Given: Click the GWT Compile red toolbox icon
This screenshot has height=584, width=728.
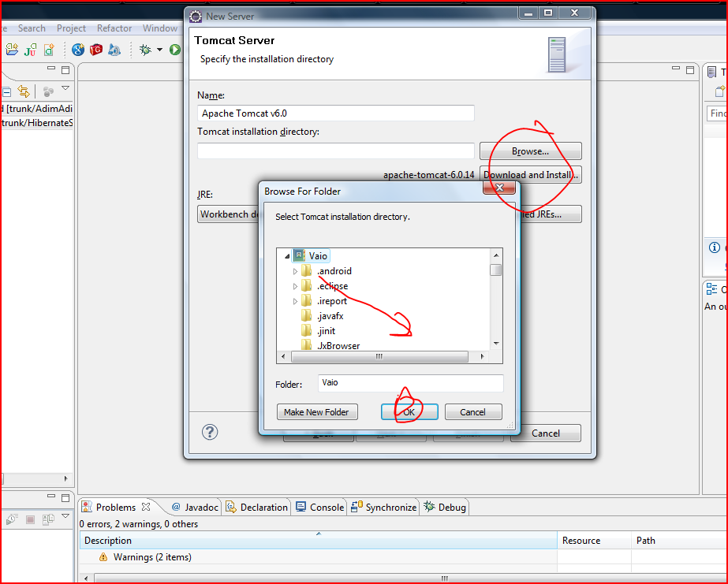Looking at the screenshot, I should (x=96, y=49).
